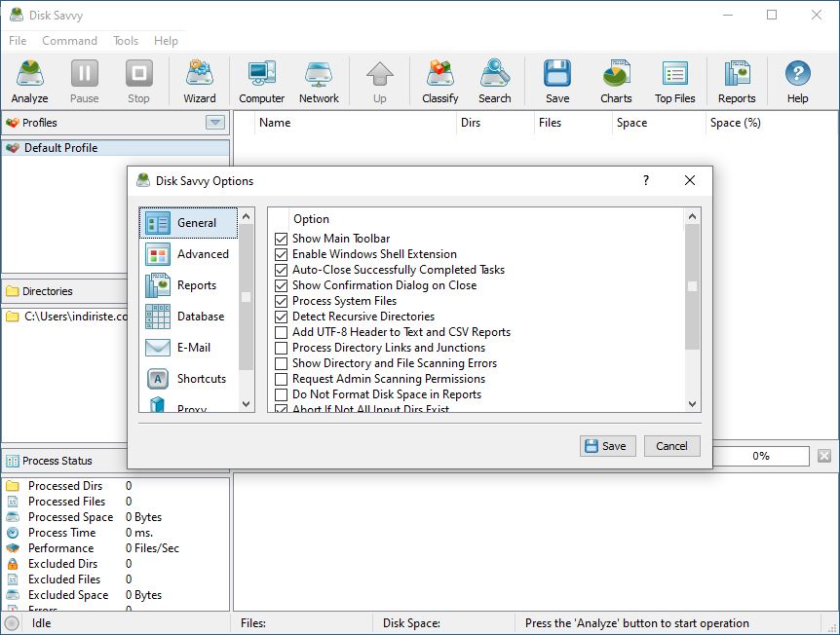Open the Command menu
The image size is (840, 635).
pos(69,41)
